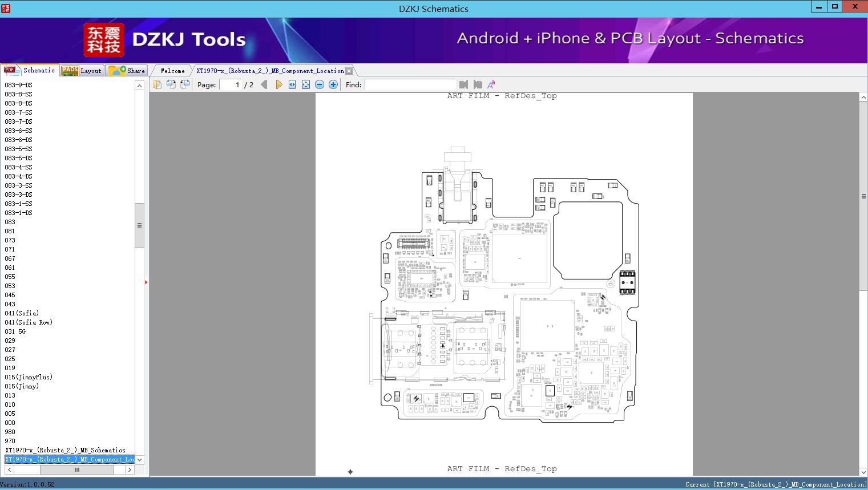Click the document vertical scrollbar thumb

coord(863,196)
